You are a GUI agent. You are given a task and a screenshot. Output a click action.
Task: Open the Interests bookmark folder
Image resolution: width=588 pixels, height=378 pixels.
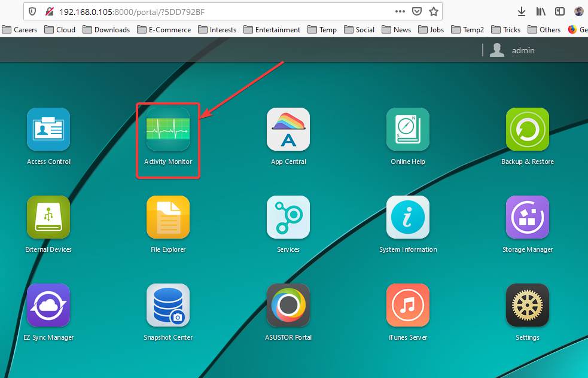[x=217, y=30]
